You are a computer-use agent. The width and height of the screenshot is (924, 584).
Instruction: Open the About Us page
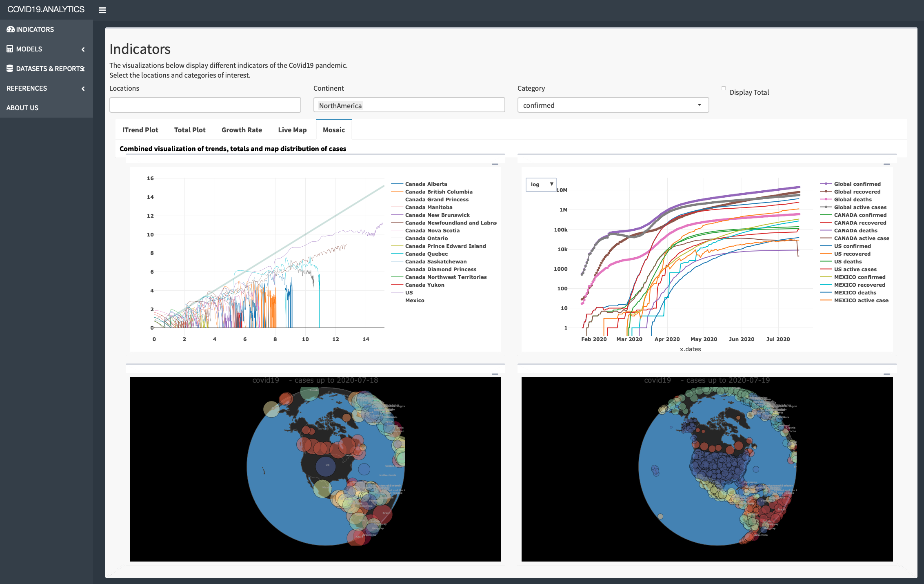tap(22, 108)
